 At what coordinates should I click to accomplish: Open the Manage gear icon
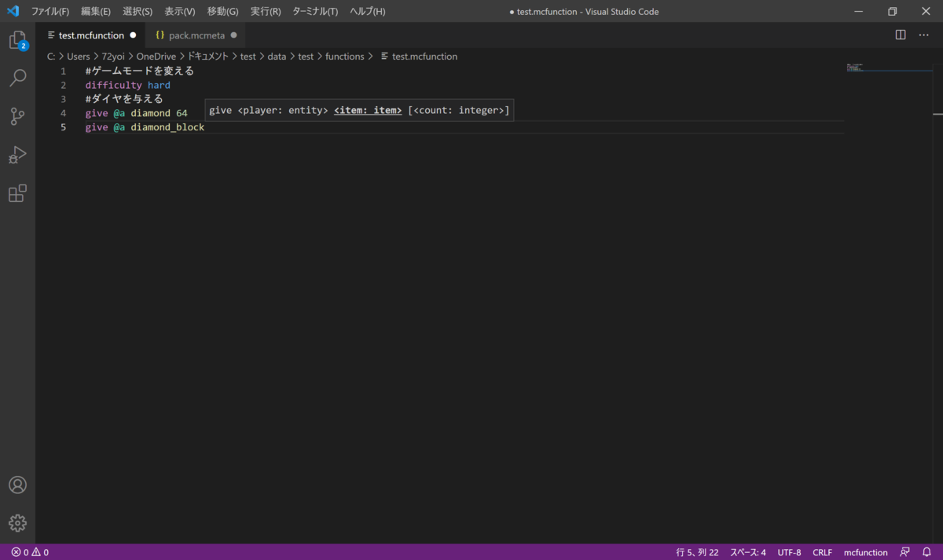[17, 523]
